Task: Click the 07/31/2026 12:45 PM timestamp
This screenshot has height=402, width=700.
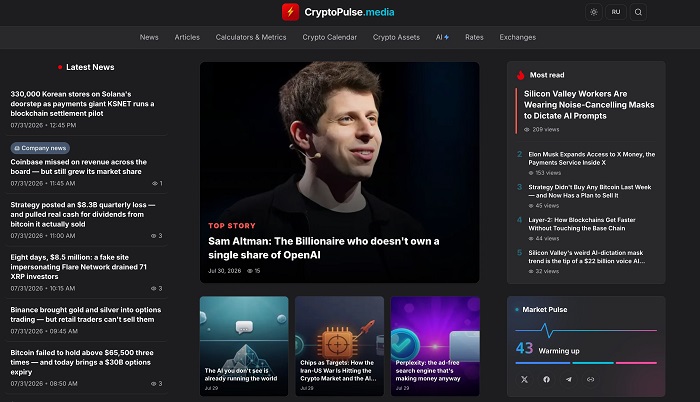Action: 43,126
